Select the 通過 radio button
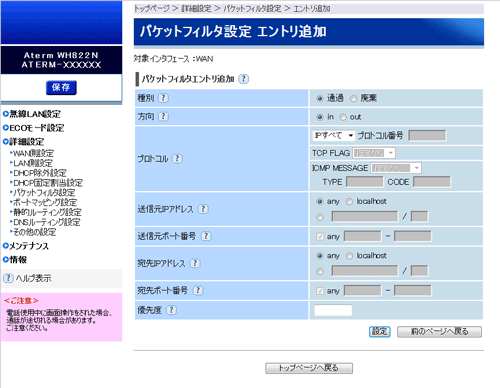Viewport: 500px width, 388px height. click(320, 98)
